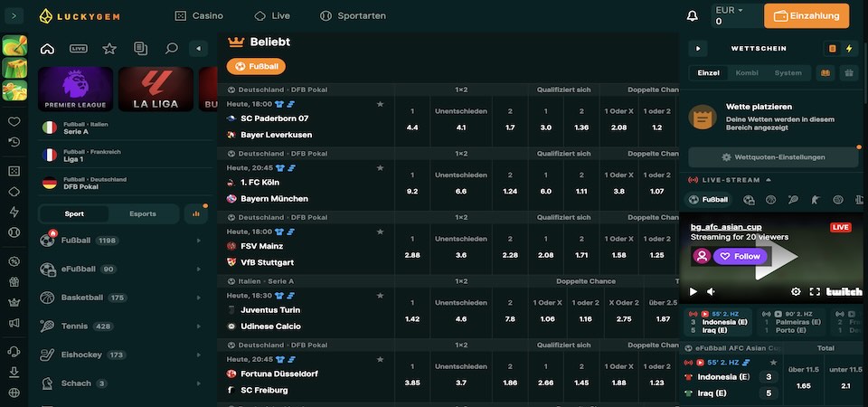
Task: Open the notifications bell
Action: point(692,16)
